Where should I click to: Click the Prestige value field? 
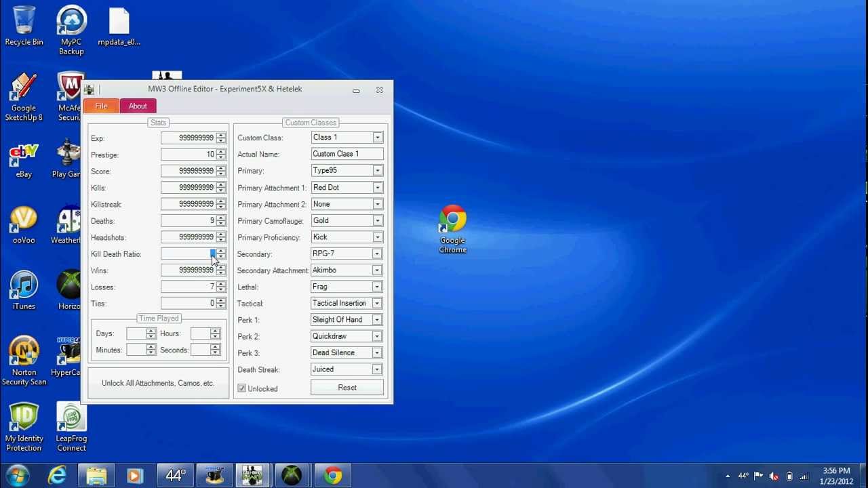click(189, 155)
